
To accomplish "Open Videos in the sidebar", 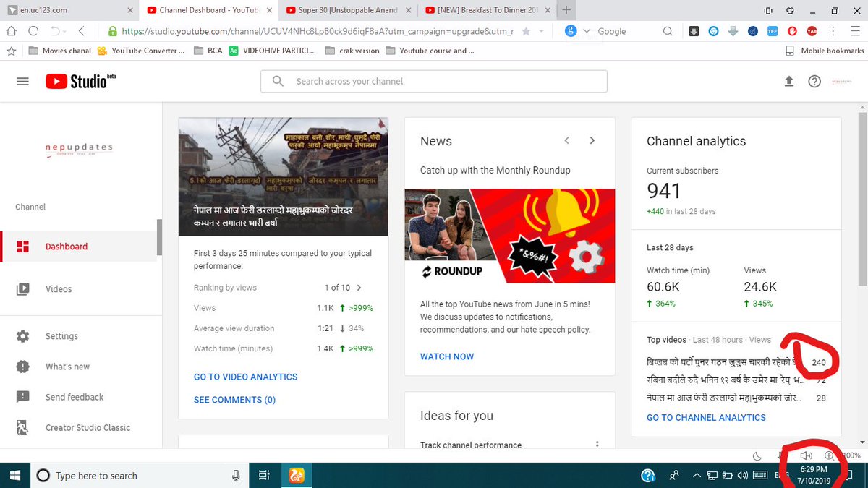I will pyautogui.click(x=78, y=289).
